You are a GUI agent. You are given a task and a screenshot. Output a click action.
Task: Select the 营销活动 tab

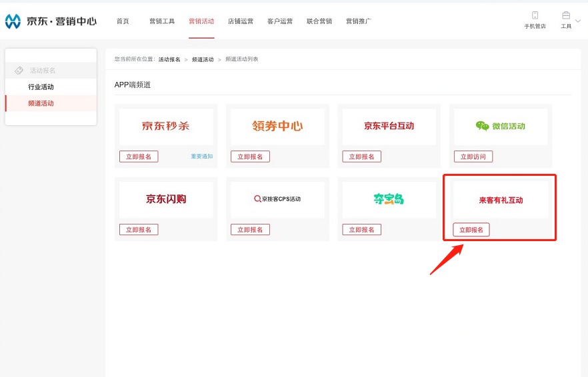201,21
